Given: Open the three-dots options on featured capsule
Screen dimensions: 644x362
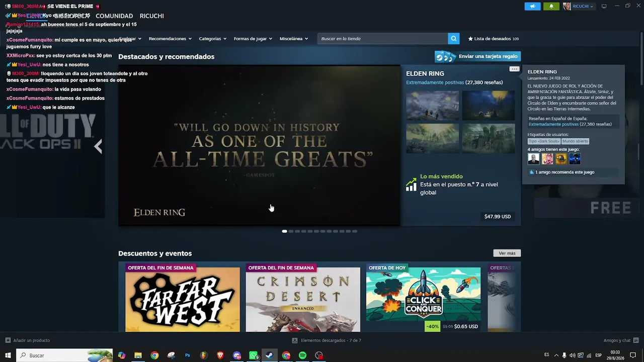Looking at the screenshot, I should pyautogui.click(x=514, y=69).
